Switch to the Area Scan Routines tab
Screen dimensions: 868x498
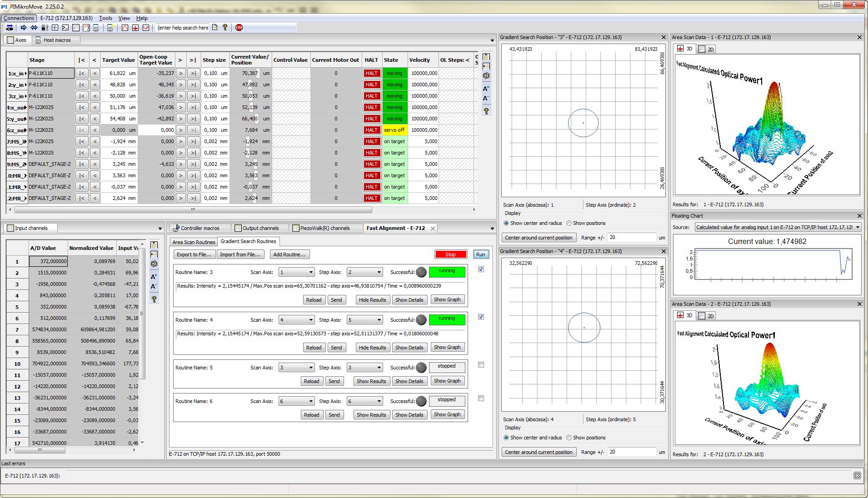point(194,242)
